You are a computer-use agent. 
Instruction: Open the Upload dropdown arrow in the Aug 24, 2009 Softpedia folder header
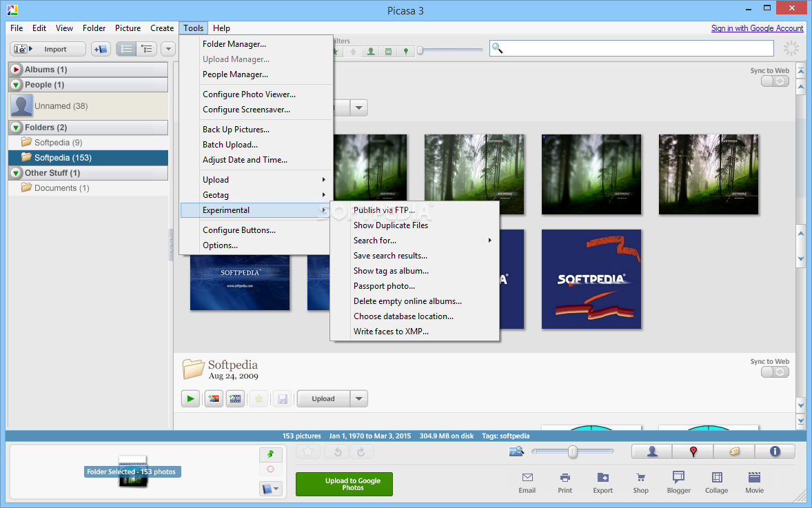[x=359, y=398]
